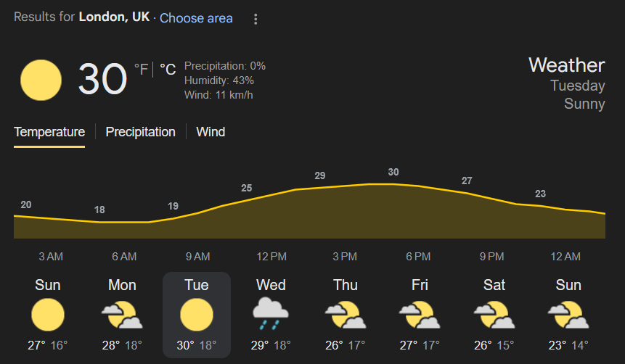
Task: Select Friday's partly cloudy icon
Action: (x=420, y=315)
